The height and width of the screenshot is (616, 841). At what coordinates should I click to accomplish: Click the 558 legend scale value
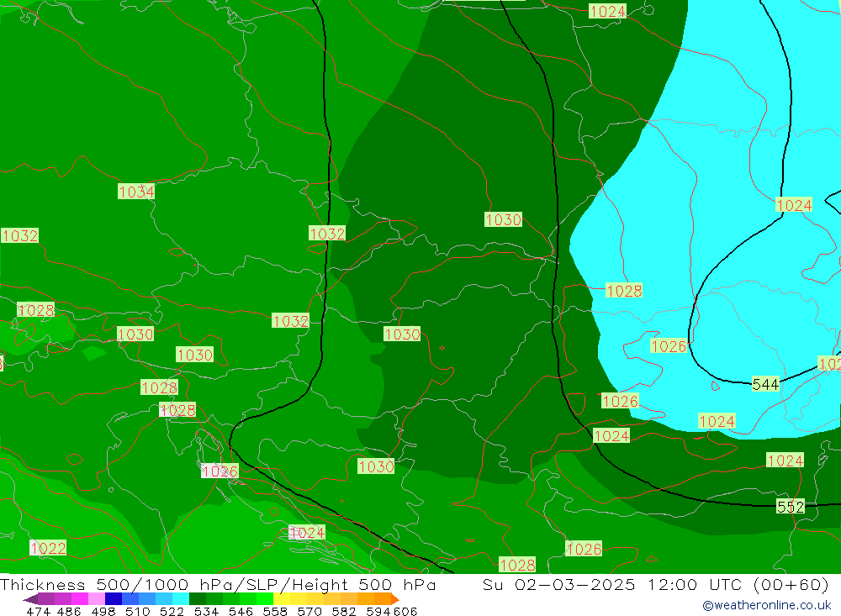[275, 611]
